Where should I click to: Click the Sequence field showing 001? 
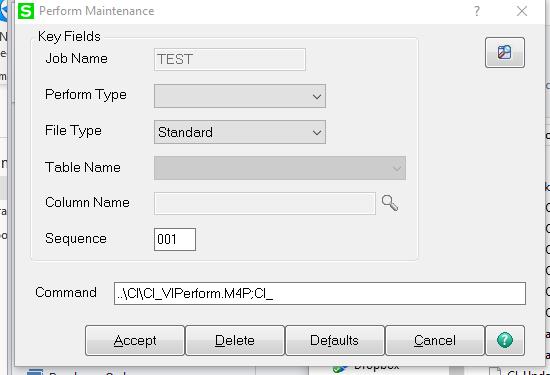click(175, 240)
